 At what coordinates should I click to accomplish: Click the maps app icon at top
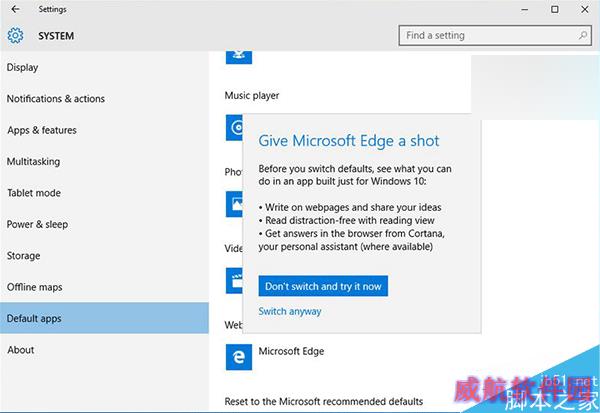pos(239,57)
